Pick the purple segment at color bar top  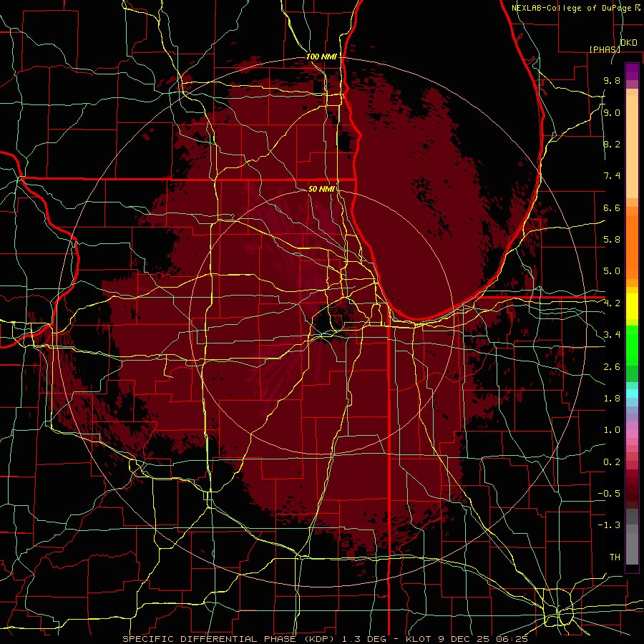[x=632, y=72]
